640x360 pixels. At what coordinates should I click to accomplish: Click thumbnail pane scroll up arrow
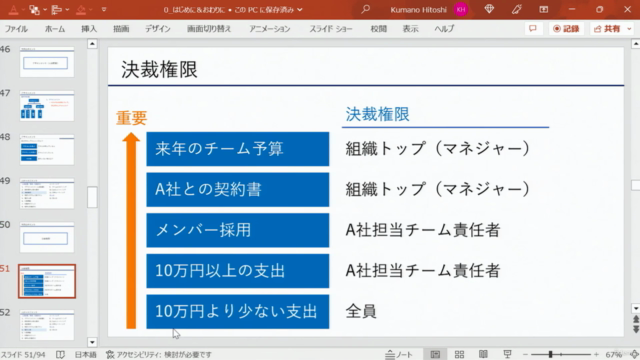tap(92, 44)
